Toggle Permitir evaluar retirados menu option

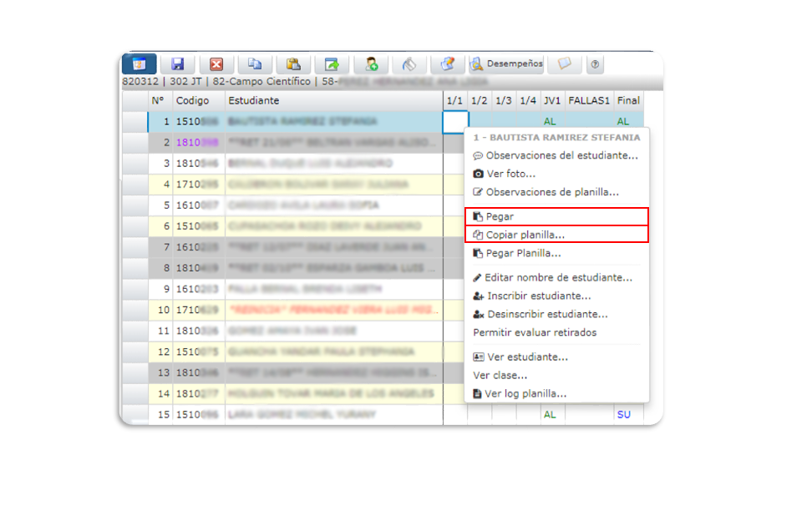pyautogui.click(x=556, y=332)
